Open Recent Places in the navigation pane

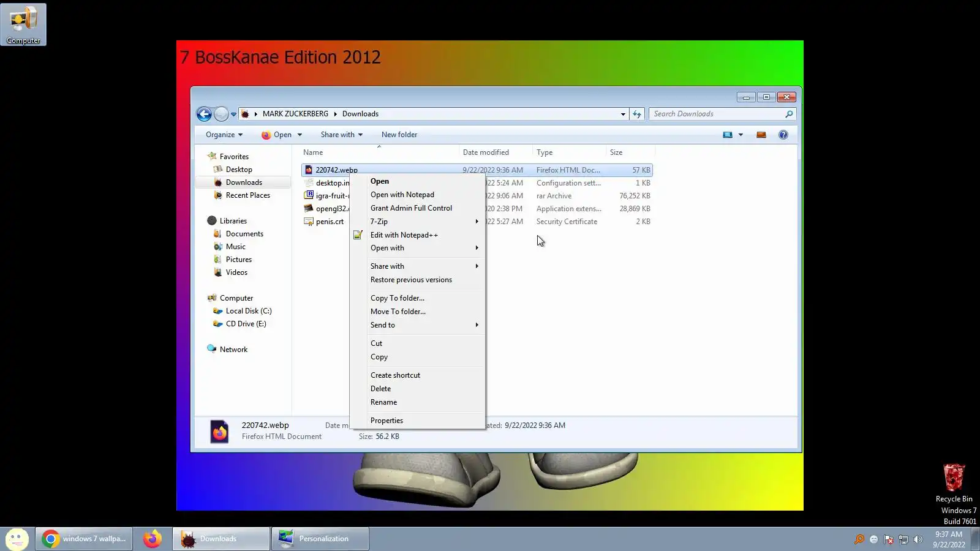coord(248,195)
